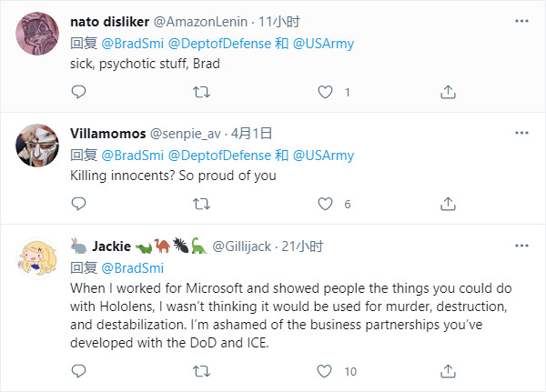View nato disliker's profile picture
Screen dimensions: 546x392
tap(38, 35)
